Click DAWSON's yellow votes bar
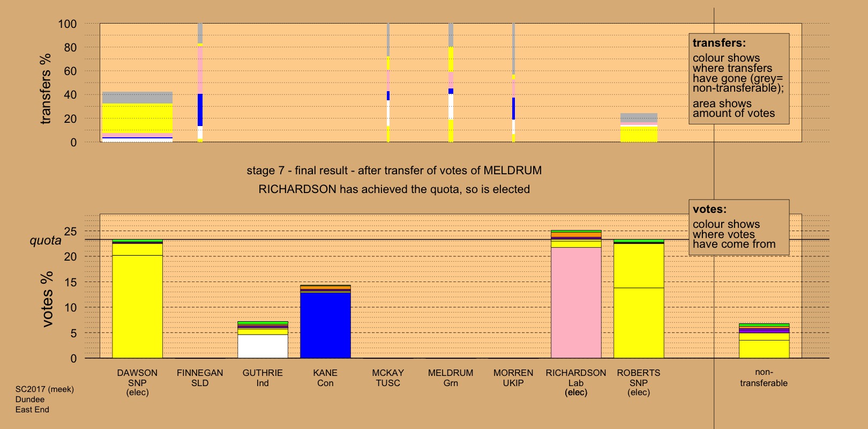868x429 pixels. pyautogui.click(x=137, y=306)
